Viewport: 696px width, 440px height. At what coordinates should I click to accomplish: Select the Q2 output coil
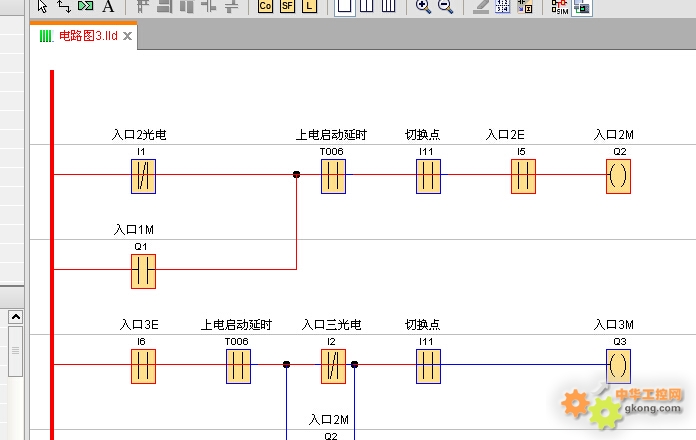618,176
